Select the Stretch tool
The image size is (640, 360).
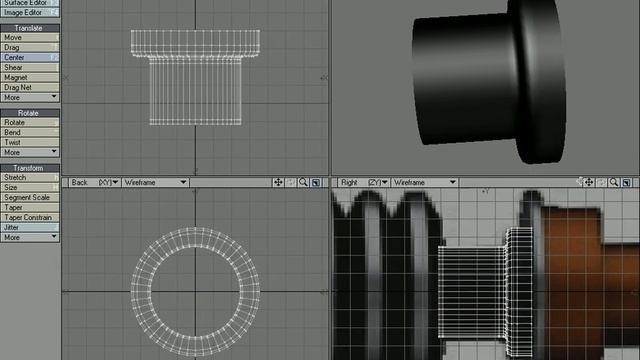[30, 178]
